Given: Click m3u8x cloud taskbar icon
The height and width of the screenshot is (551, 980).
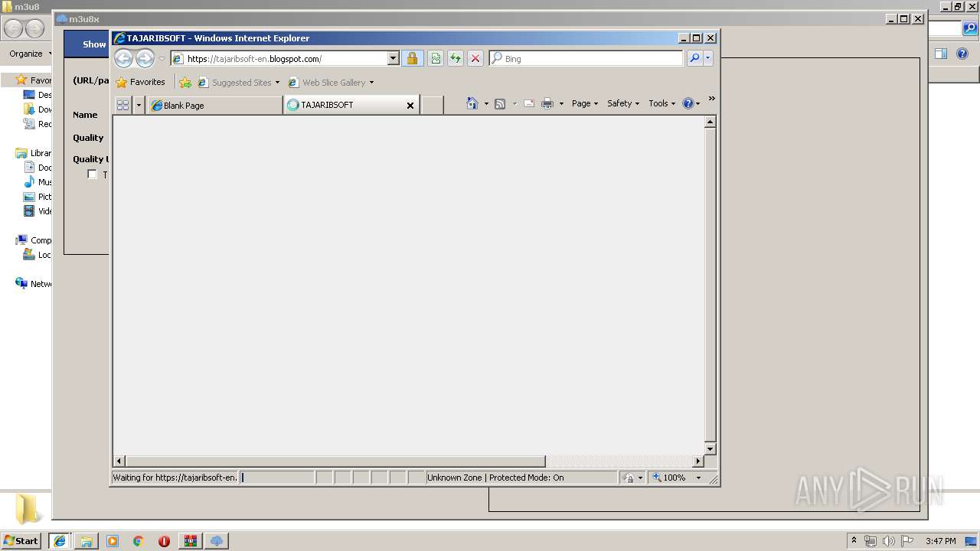Looking at the screenshot, I should [217, 541].
